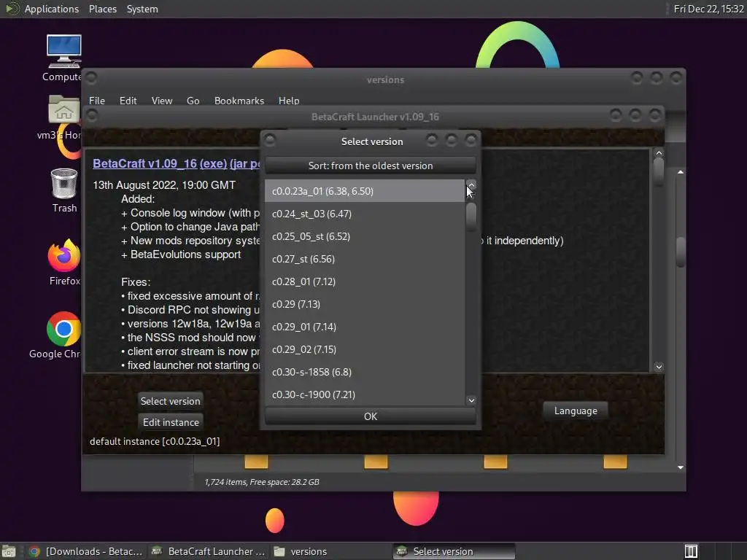
Task: Click the version list scrollbar thumb
Action: 471,217
